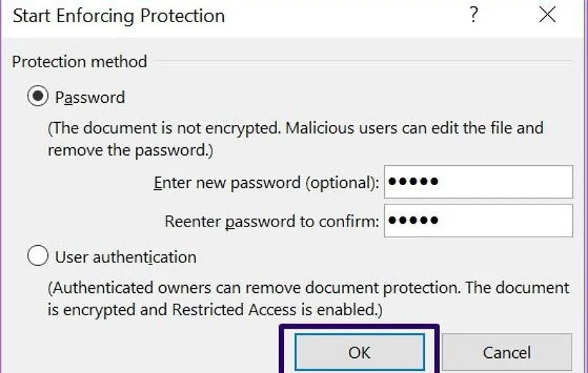Image resolution: width=588 pixels, height=373 pixels.
Task: Click the Password option label text
Action: click(x=90, y=97)
